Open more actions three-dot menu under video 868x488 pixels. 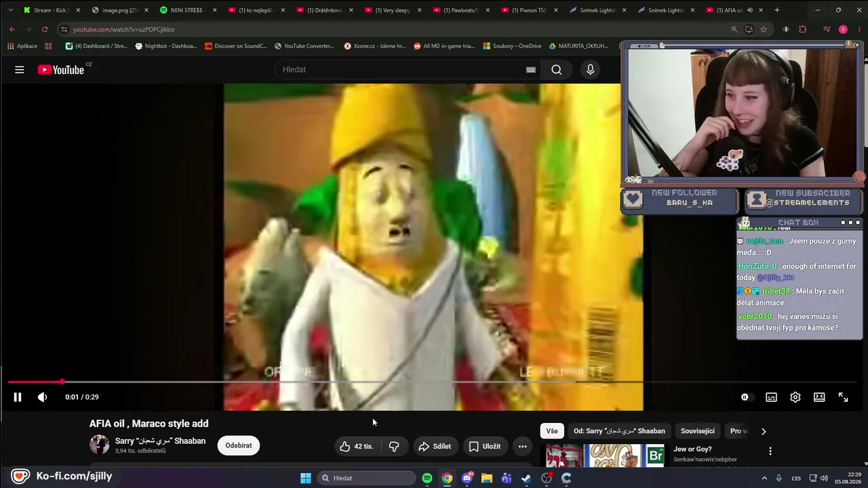(x=523, y=446)
